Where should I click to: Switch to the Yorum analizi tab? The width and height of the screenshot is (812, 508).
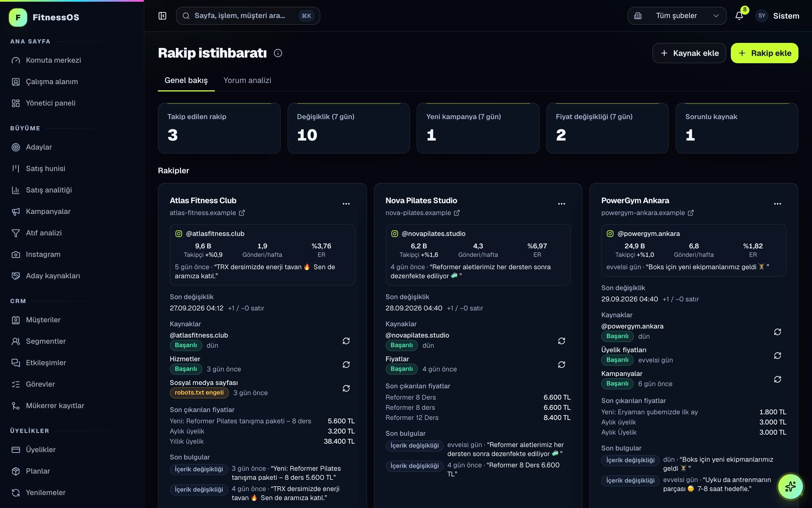coord(247,80)
